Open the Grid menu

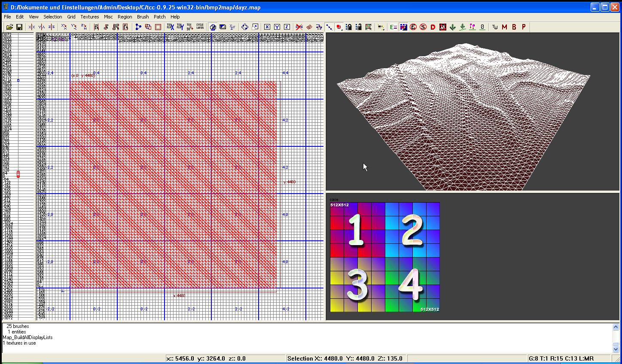[71, 17]
